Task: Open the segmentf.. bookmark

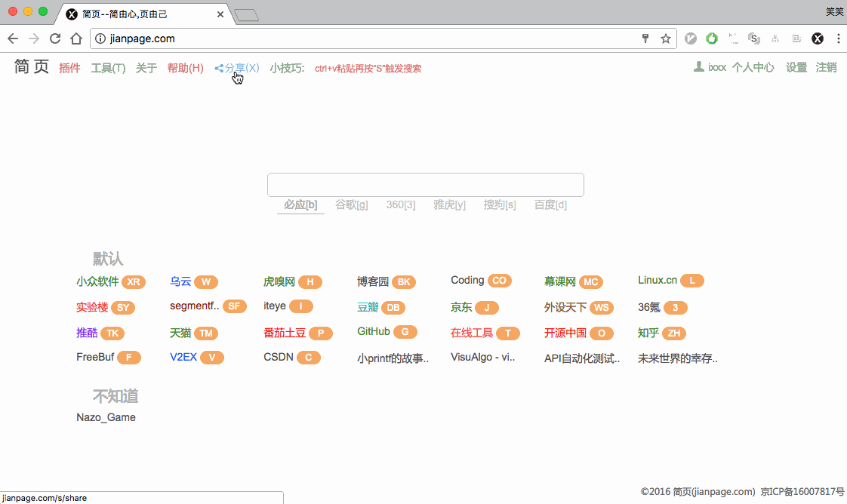Action: point(195,306)
